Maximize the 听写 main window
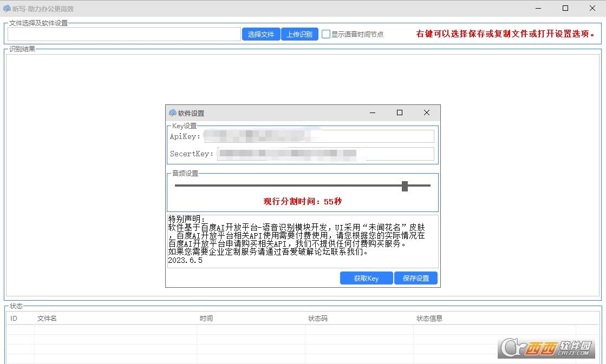The width and height of the screenshot is (606, 364). [565, 8]
